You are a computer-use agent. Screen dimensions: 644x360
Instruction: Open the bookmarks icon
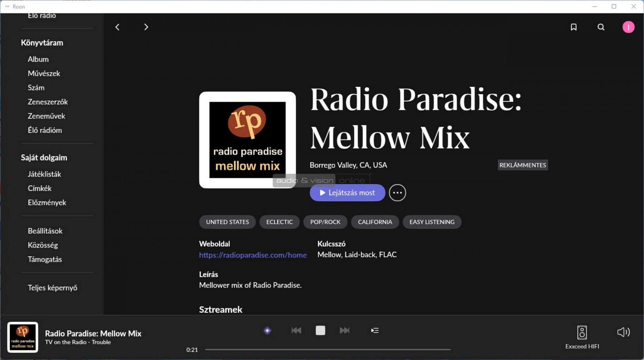tap(573, 27)
